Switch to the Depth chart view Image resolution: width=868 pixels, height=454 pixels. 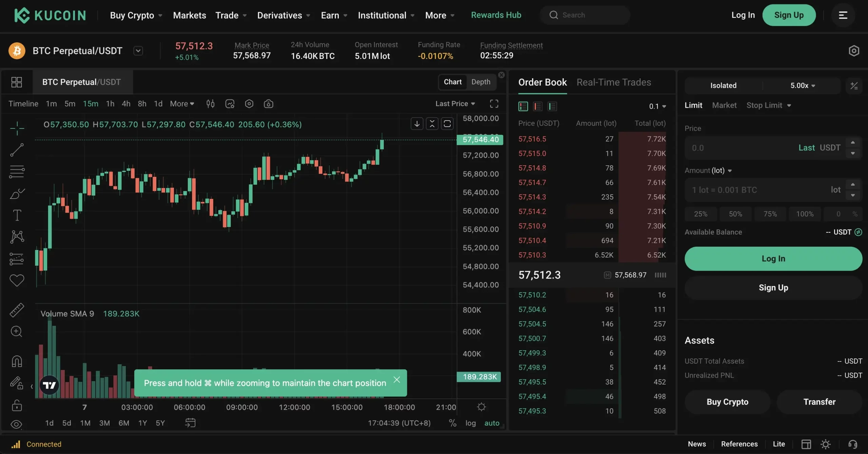(x=480, y=82)
